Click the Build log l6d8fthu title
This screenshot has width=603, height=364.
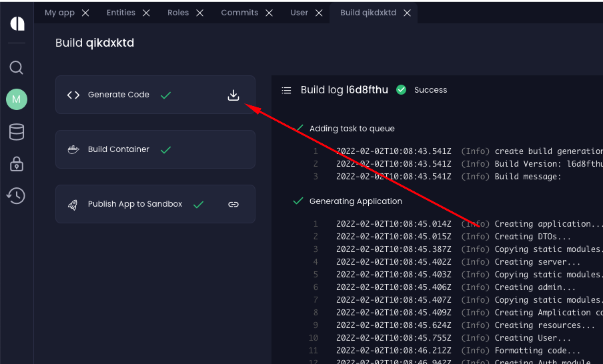coord(344,90)
